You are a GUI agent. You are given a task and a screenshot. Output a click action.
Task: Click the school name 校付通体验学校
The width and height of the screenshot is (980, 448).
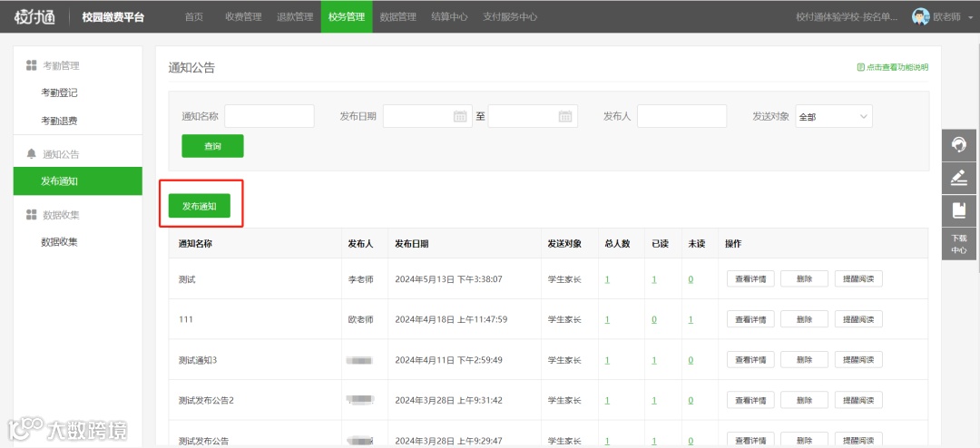[847, 17]
